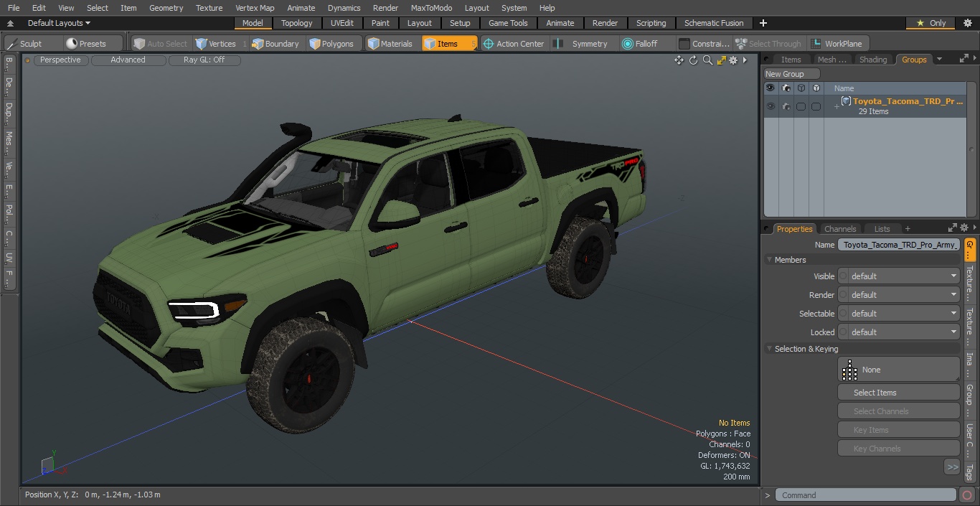Open the Lists tab
This screenshot has width=980, height=506.
(x=882, y=229)
